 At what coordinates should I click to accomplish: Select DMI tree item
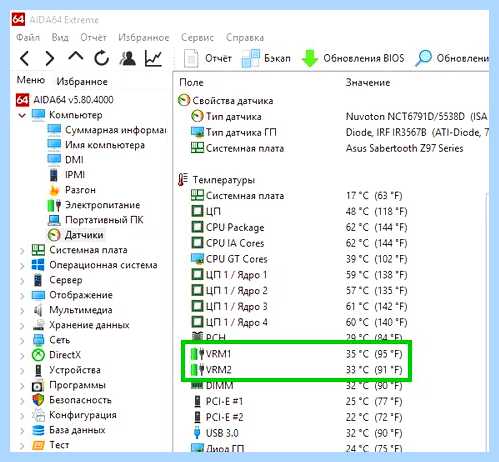click(x=65, y=160)
